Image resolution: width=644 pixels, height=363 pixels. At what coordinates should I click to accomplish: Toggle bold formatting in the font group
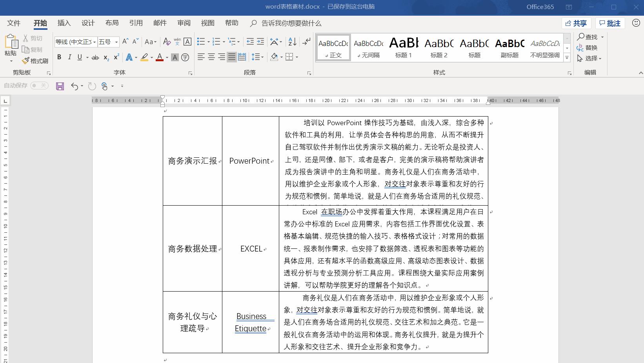(x=59, y=57)
